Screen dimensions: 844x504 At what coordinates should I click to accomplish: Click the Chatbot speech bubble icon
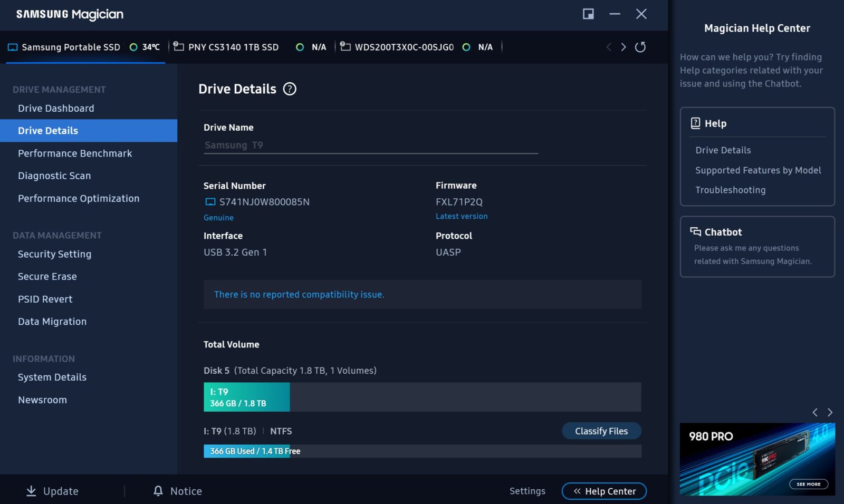coord(696,232)
